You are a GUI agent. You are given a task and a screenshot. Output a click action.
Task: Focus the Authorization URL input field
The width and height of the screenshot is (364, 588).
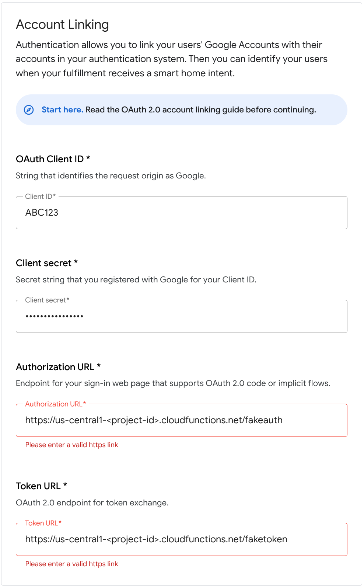[x=181, y=420]
